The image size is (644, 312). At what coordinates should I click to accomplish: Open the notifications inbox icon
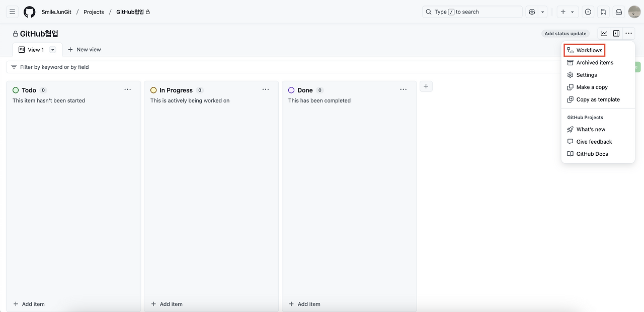coord(619,12)
